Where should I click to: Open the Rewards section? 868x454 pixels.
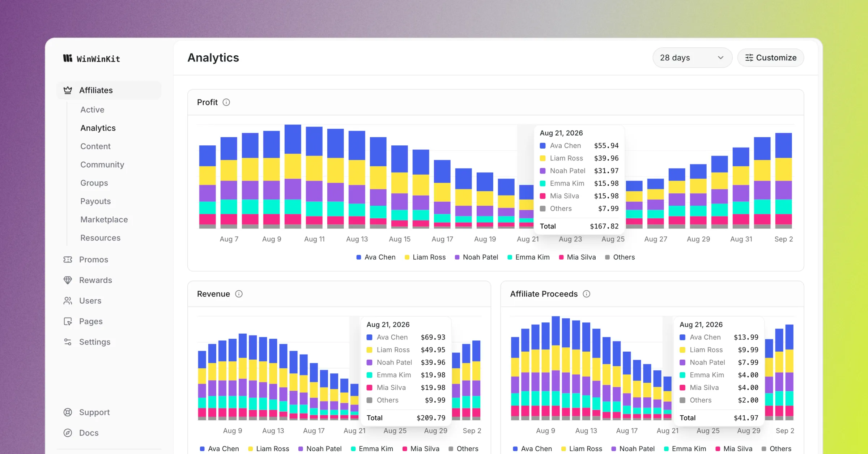tap(95, 280)
